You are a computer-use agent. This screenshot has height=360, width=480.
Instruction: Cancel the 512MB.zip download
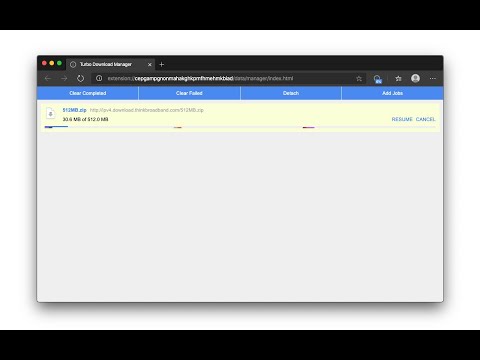point(425,119)
